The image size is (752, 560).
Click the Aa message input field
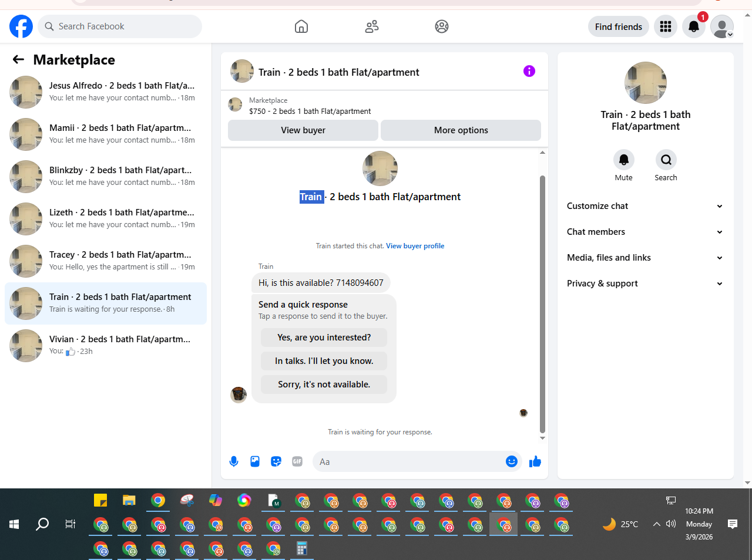408,461
